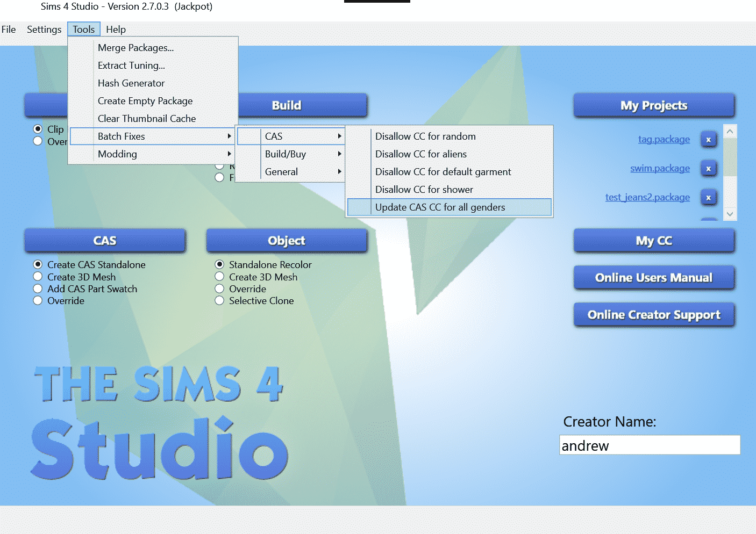Screen dimensions: 756x534
Task: Open the Settings menu
Action: pos(44,29)
